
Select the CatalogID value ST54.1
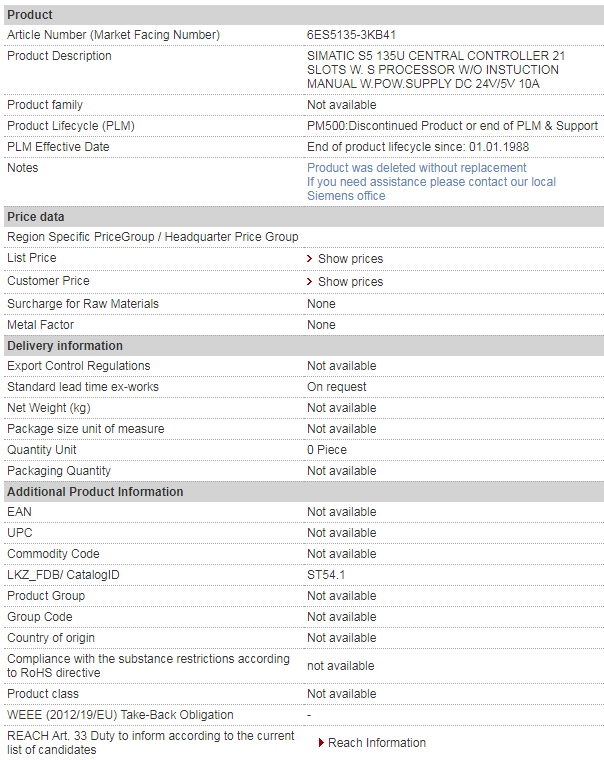[x=326, y=575]
